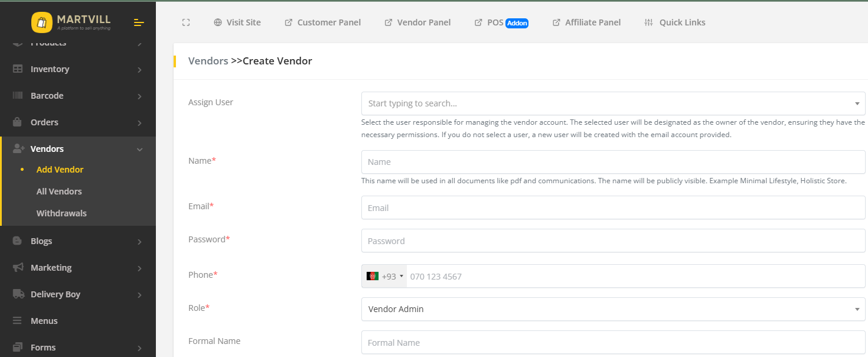Viewport: 868px width, 357px height.
Task: Click the Martvill logo icon
Action: tap(42, 22)
